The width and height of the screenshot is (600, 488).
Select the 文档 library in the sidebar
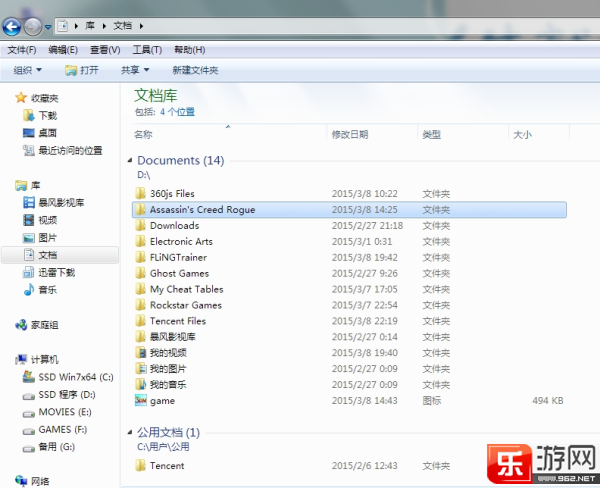point(60,255)
